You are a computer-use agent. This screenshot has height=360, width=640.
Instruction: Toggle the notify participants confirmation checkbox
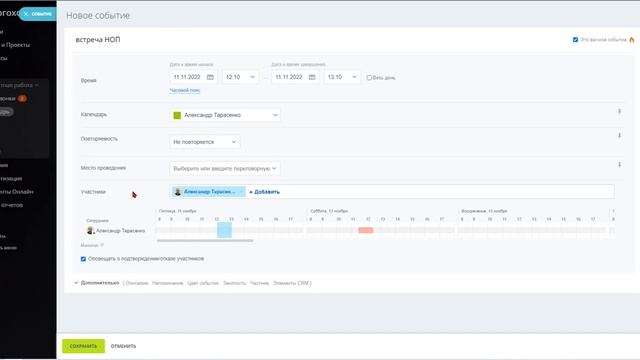coord(83,259)
